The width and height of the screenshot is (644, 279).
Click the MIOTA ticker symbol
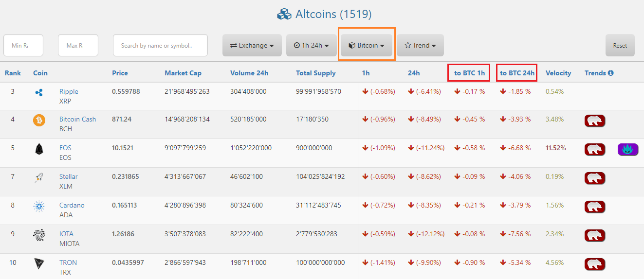tap(69, 244)
